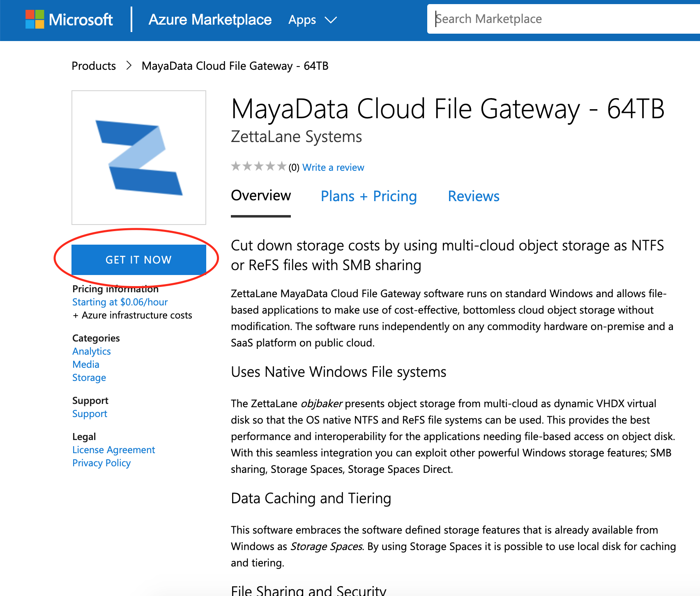This screenshot has width=700, height=596.
Task: Go to Products breadcrumb link
Action: pos(94,66)
